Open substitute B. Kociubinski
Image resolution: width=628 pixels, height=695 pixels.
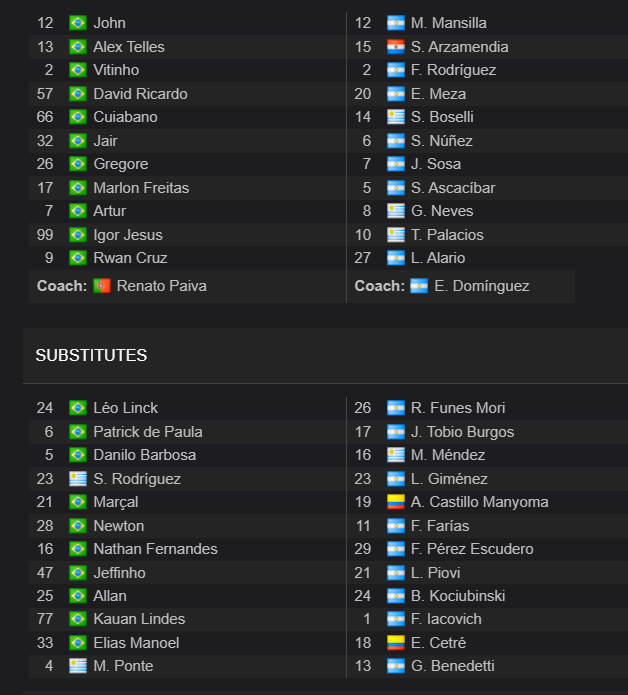click(x=458, y=596)
